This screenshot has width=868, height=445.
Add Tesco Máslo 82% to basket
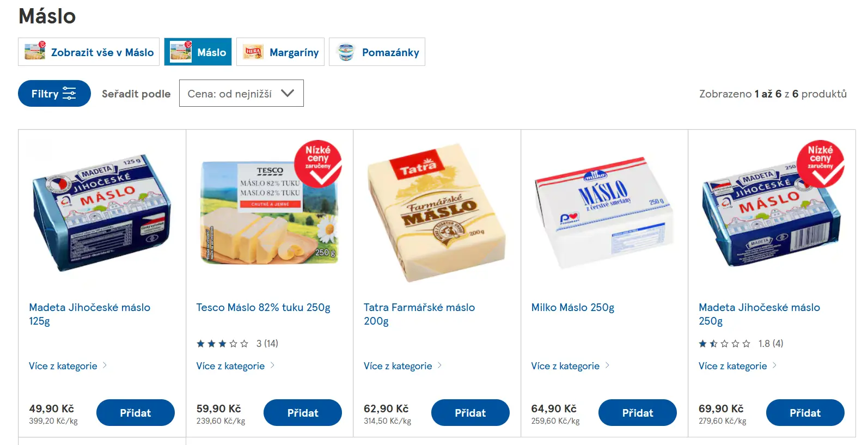pos(303,413)
